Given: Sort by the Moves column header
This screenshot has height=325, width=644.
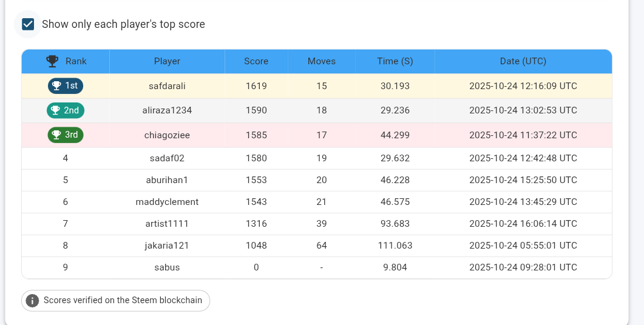Looking at the screenshot, I should tap(322, 61).
